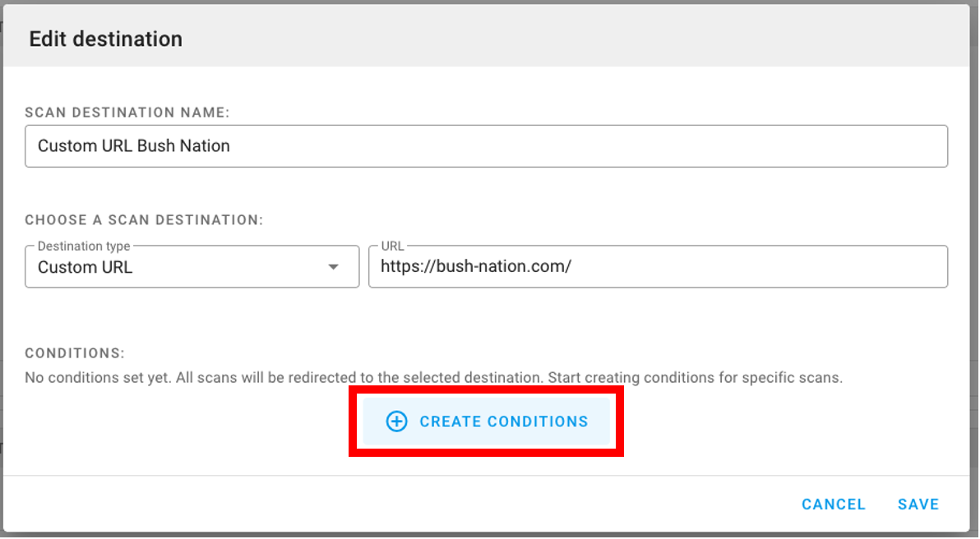This screenshot has width=980, height=539.
Task: Click the 'Custom URL' selected value text
Action: 85,267
